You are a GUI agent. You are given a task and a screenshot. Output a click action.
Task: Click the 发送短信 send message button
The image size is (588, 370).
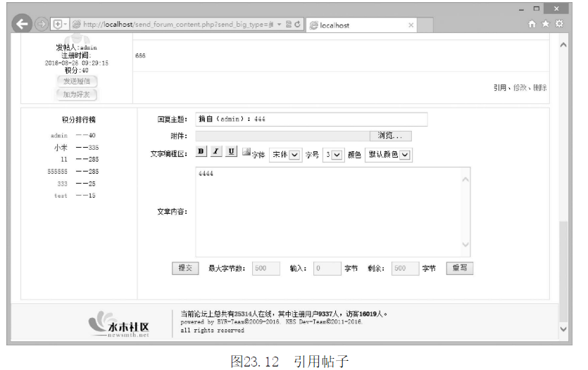(x=76, y=82)
